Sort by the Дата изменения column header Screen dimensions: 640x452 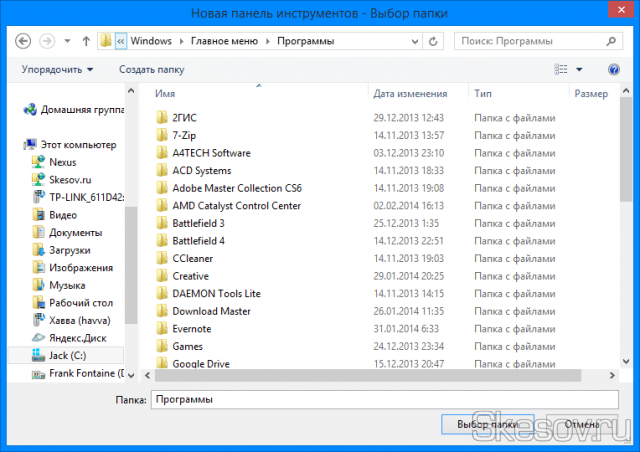coord(410,93)
